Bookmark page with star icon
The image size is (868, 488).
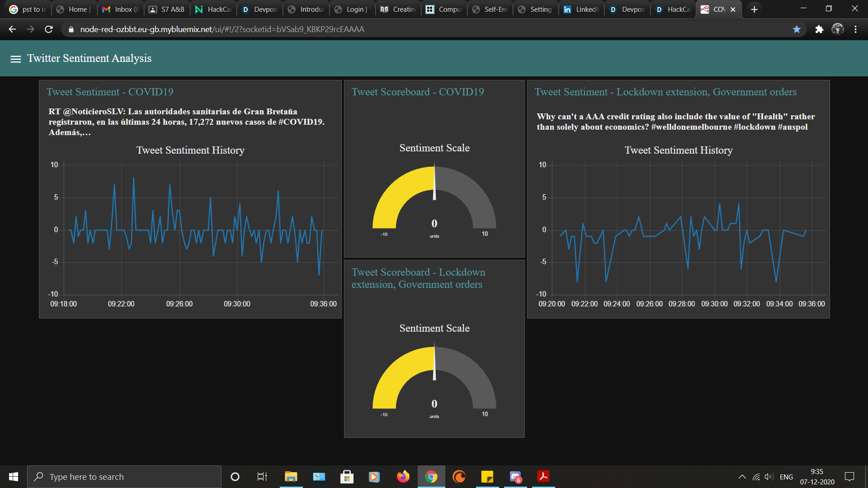797,29
